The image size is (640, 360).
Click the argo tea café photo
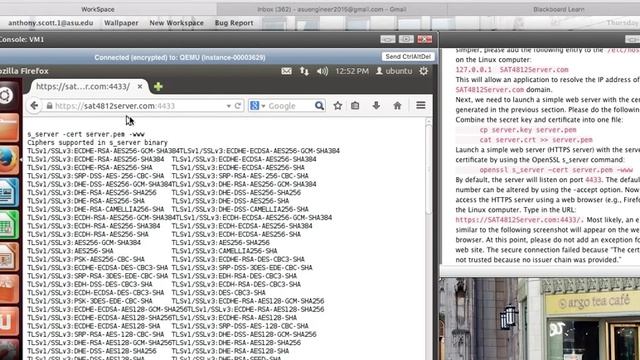540,319
